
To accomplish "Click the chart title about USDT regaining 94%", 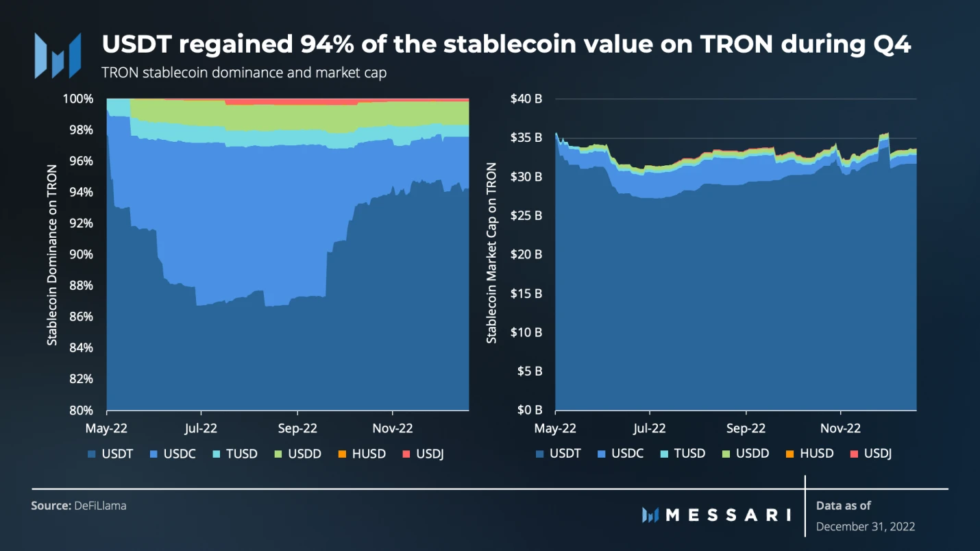I will (507, 45).
